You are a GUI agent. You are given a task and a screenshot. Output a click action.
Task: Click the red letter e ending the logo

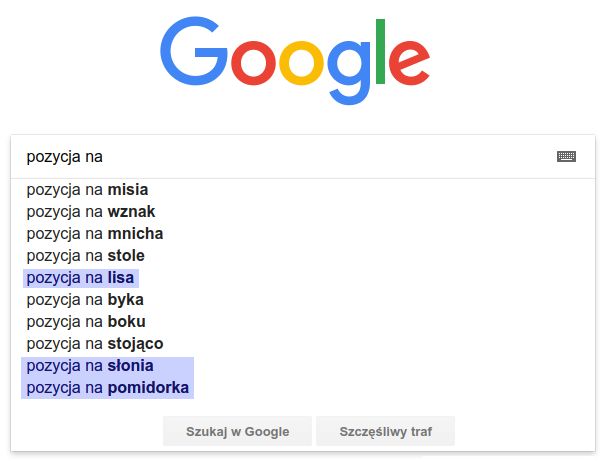(x=409, y=63)
